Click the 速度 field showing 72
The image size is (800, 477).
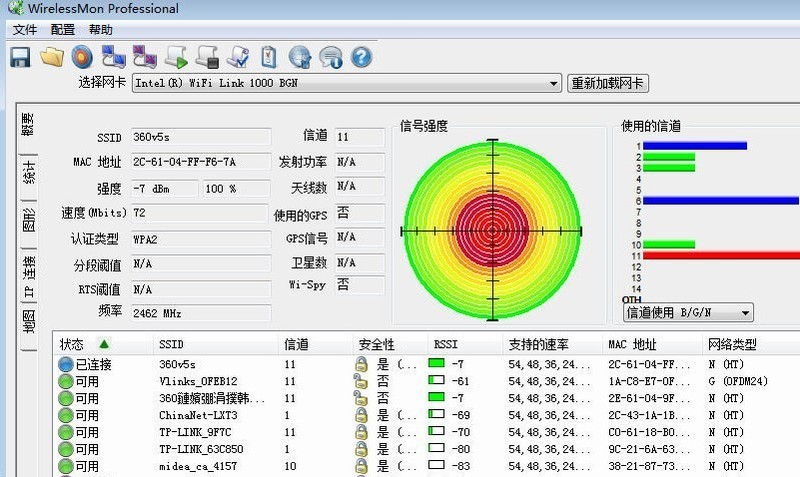point(199,213)
